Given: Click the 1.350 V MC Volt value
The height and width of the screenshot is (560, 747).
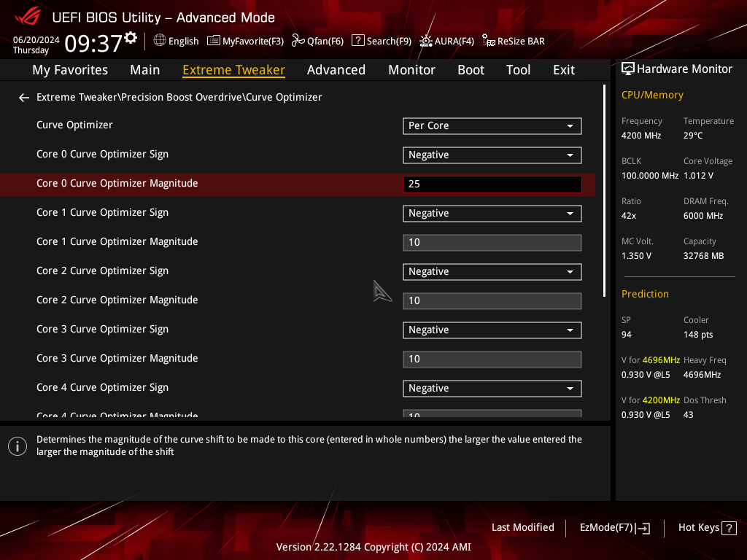Looking at the screenshot, I should (x=636, y=256).
